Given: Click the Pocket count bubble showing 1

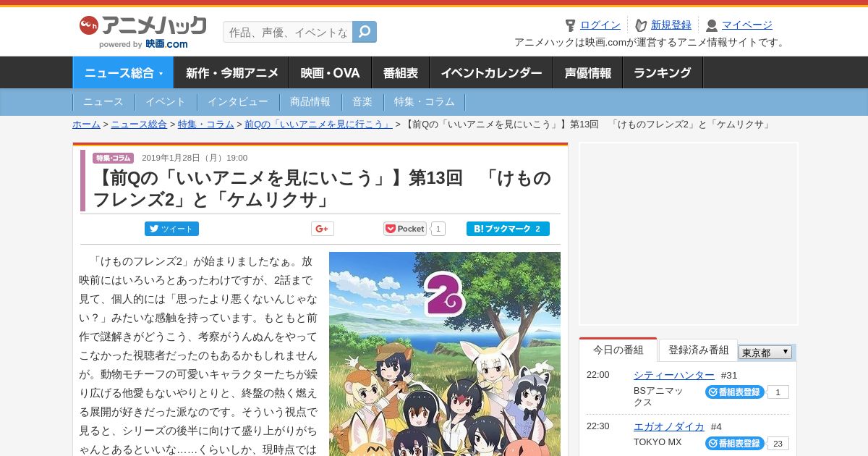Looking at the screenshot, I should point(438,229).
